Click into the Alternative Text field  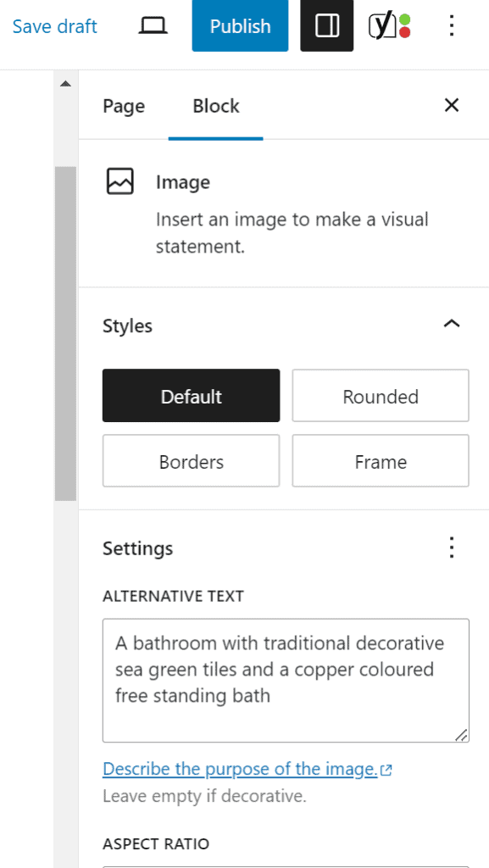pos(286,681)
